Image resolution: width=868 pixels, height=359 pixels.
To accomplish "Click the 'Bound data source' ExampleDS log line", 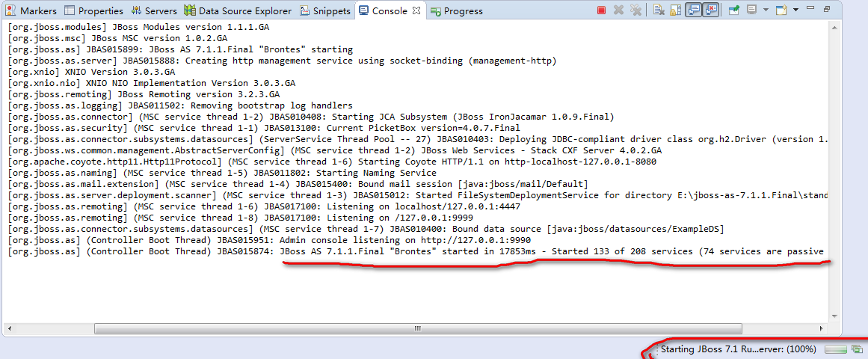I will coord(366,230).
